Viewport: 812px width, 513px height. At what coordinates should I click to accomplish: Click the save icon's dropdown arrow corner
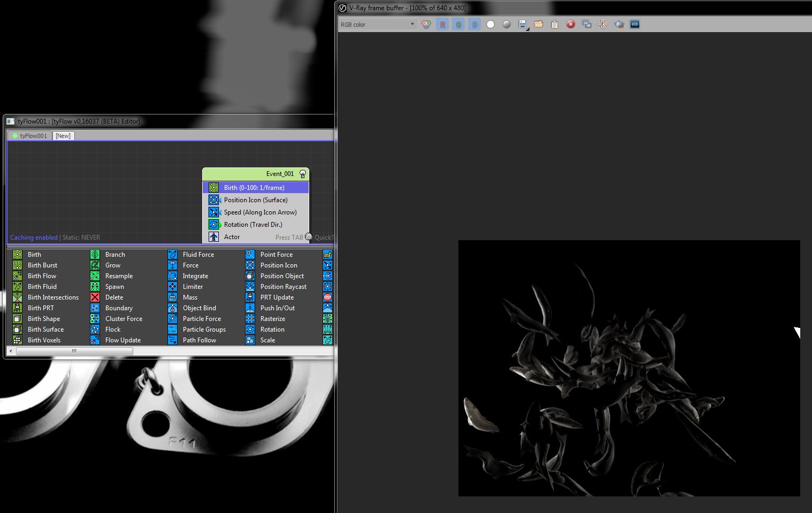click(528, 29)
